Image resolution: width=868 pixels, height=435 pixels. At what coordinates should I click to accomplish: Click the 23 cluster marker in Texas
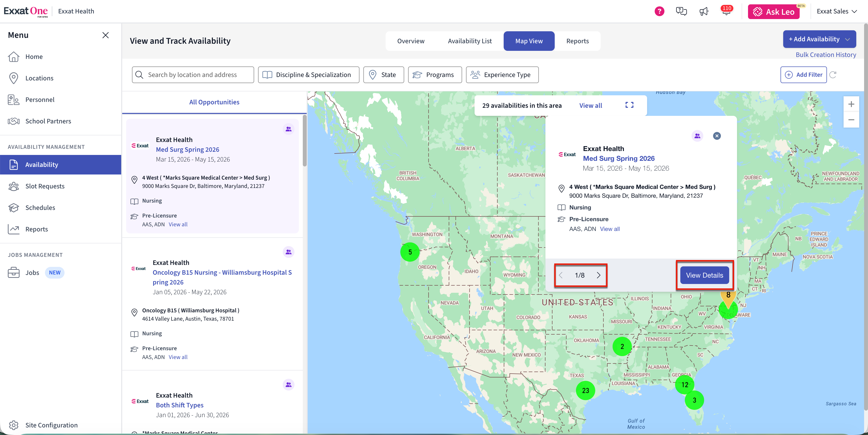(585, 390)
